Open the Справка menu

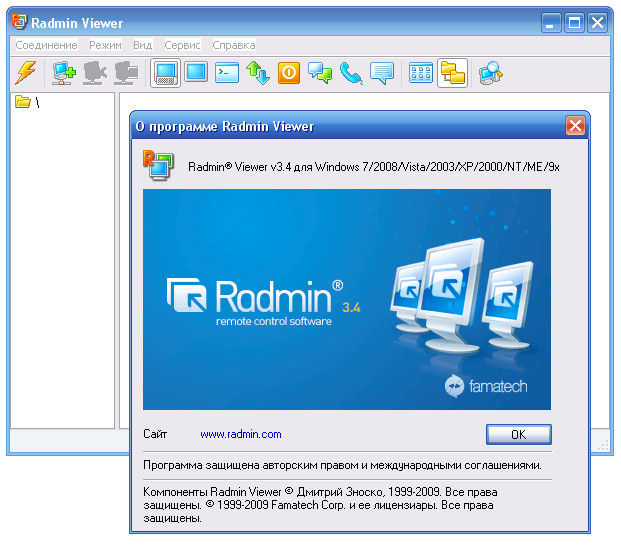coord(234,45)
